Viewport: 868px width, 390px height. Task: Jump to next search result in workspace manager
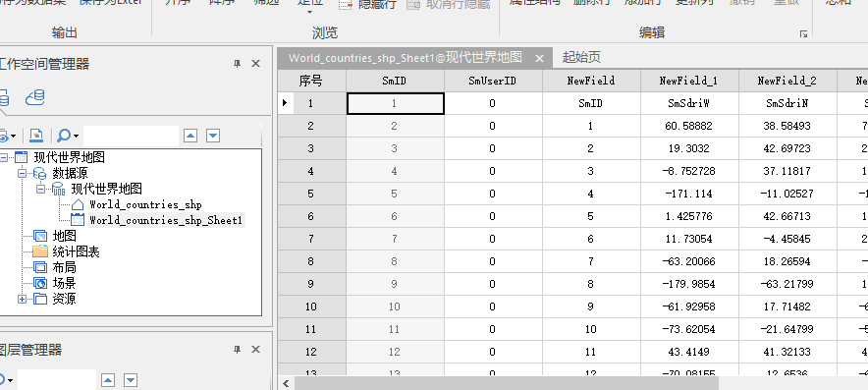213,136
